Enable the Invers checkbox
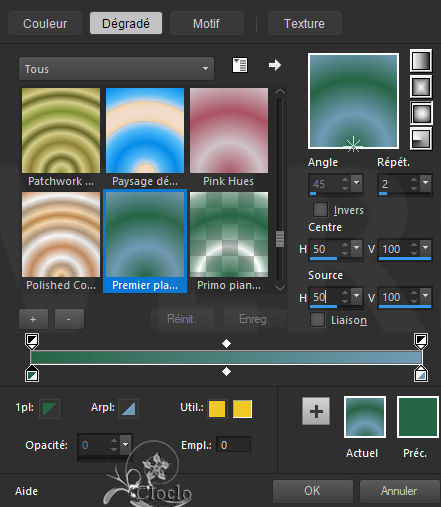The width and height of the screenshot is (441, 507). (320, 210)
